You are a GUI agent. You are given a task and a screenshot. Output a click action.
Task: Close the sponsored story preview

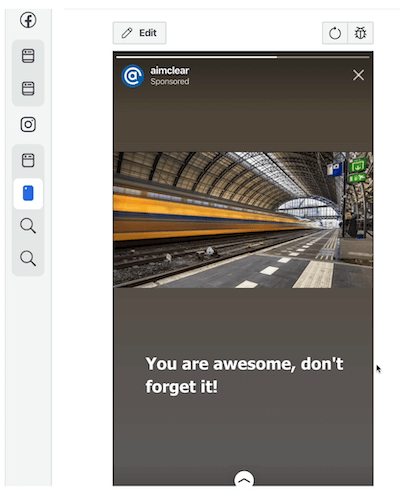tap(358, 75)
